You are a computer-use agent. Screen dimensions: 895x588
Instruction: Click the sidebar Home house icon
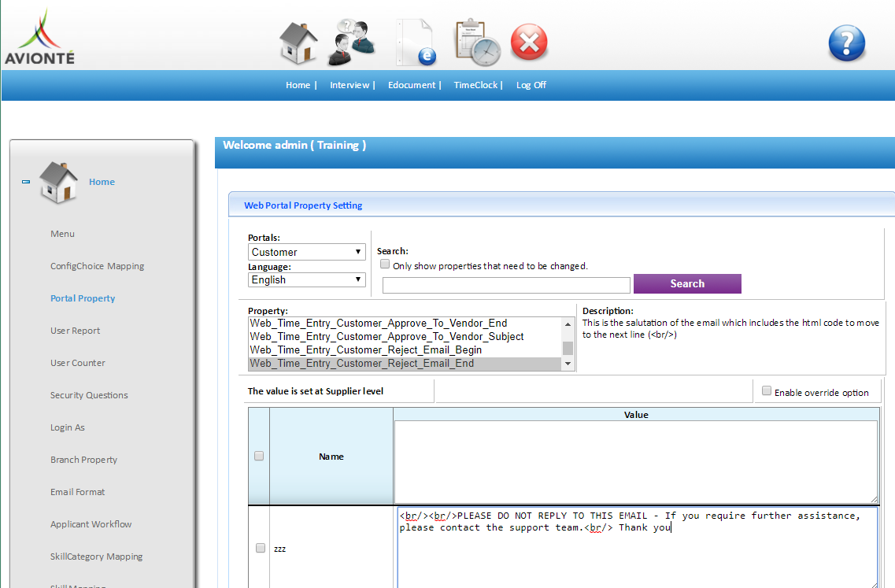(x=57, y=183)
